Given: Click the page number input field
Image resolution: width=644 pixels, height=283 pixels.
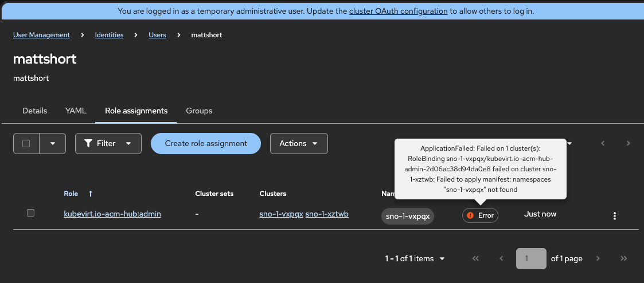Looking at the screenshot, I should point(531,258).
